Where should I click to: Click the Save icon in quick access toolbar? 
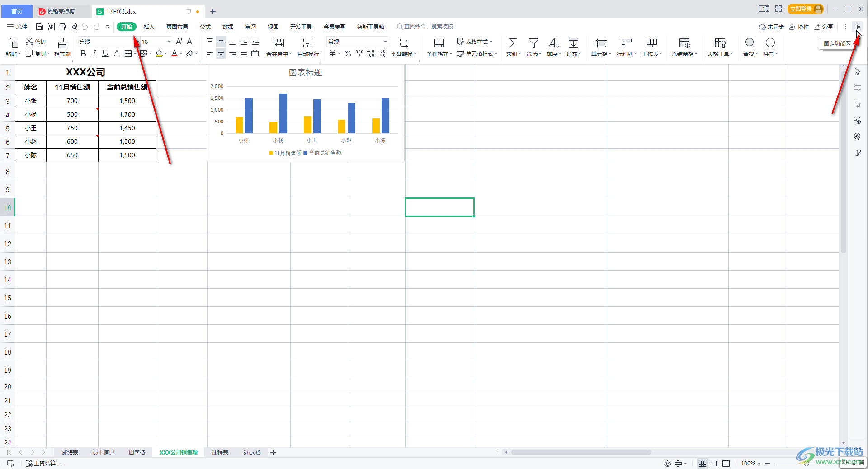39,27
